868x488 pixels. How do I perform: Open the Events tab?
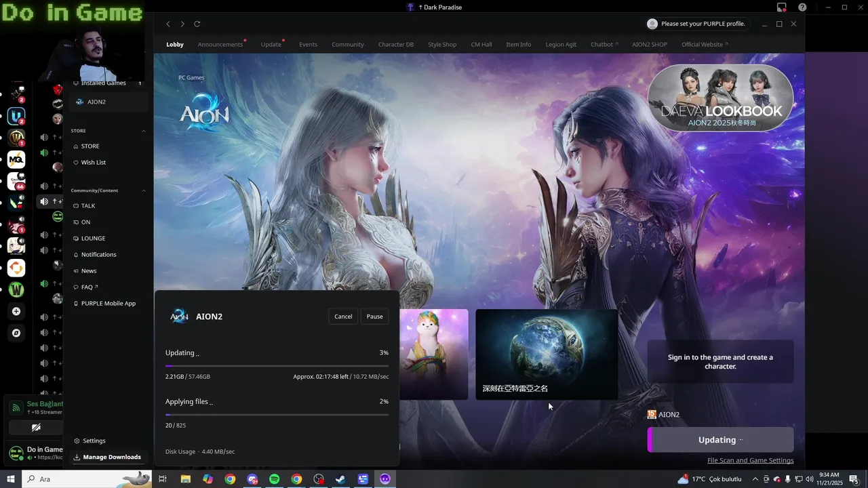pyautogui.click(x=308, y=45)
